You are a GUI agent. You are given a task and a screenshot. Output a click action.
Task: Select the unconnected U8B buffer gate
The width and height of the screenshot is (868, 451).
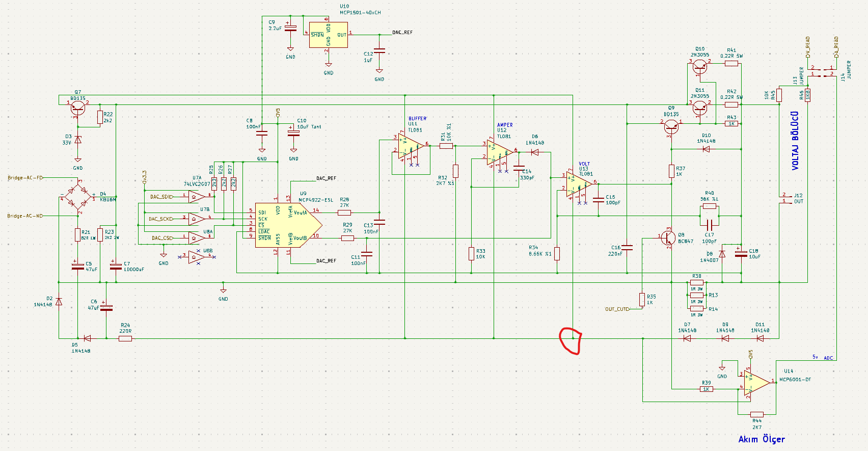tap(197, 257)
